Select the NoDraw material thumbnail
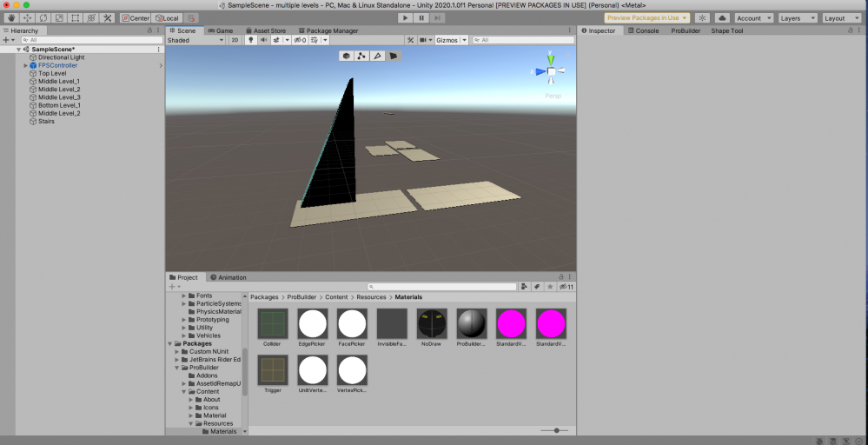This screenshot has height=445, width=868. point(432,324)
